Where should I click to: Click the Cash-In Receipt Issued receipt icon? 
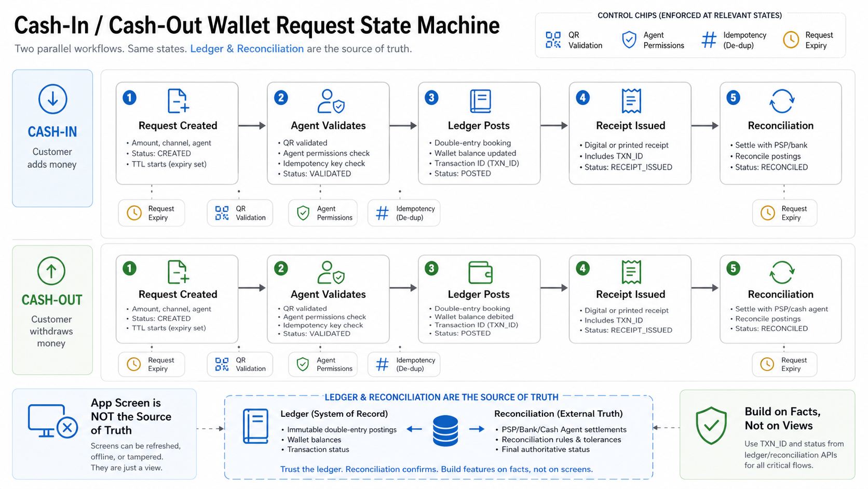coord(631,101)
